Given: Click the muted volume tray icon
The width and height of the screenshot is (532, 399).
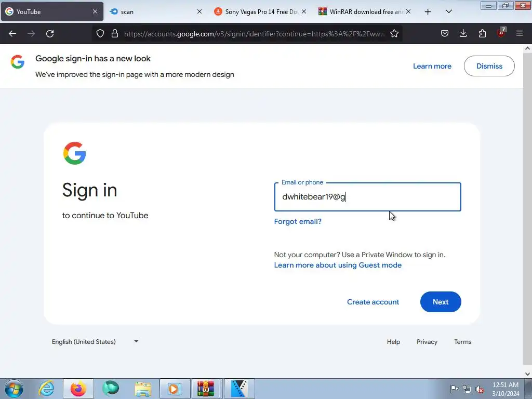Looking at the screenshot, I should [x=480, y=389].
